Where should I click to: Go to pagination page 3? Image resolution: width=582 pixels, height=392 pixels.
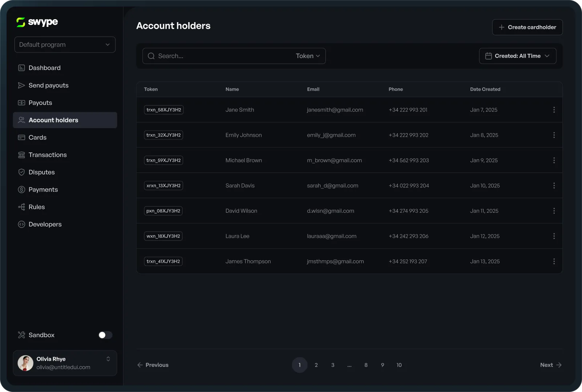(x=333, y=365)
